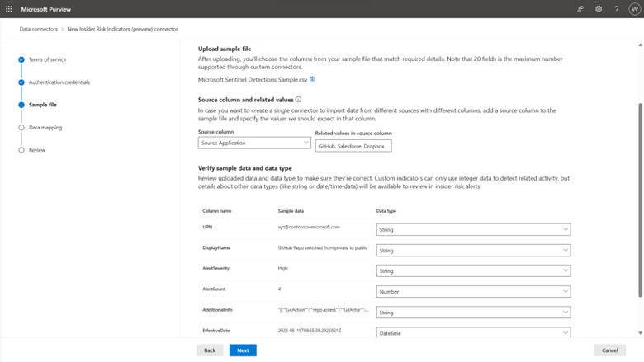The width and height of the screenshot is (644, 362).
Task: Open the app launcher waffle menu
Action: (9, 9)
